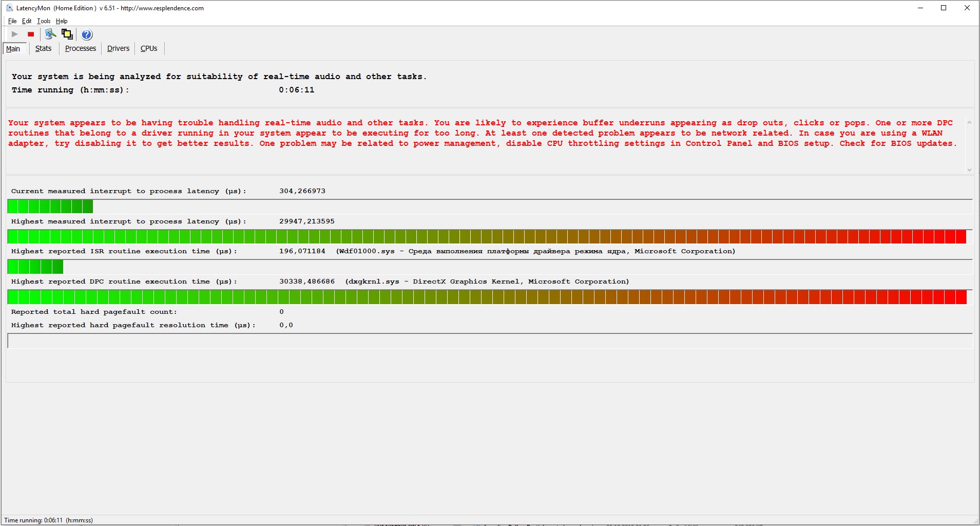Open the Help menu
Image resolution: width=980 pixels, height=526 pixels.
coord(62,21)
